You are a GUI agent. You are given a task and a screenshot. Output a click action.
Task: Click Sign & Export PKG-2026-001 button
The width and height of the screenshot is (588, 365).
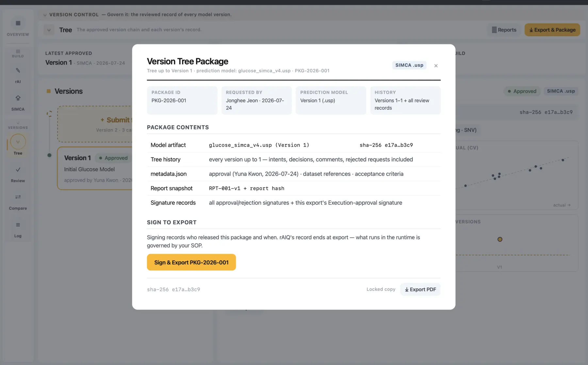[x=191, y=262]
